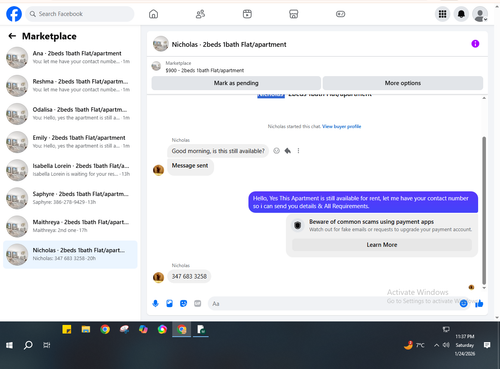The width and height of the screenshot is (500, 369).
Task: Open the Marketplace storefront icon
Action: 294,14
